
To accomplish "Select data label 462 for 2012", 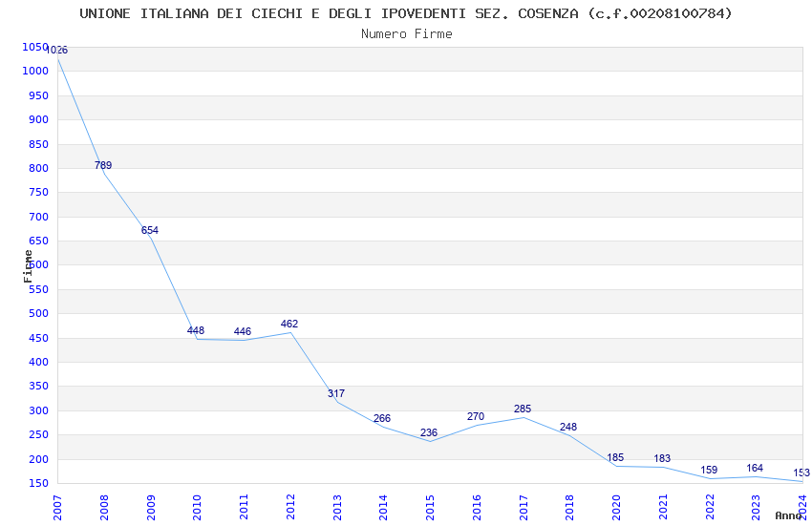I will click(288, 324).
